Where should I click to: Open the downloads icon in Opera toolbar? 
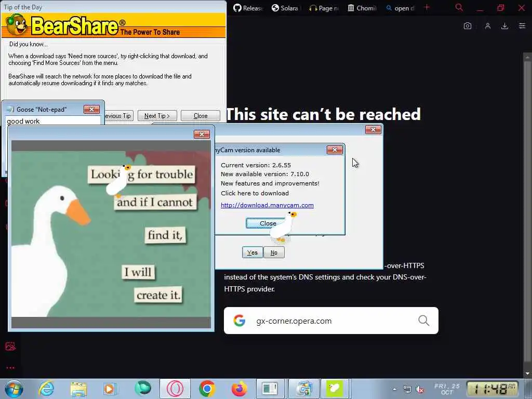click(505, 26)
